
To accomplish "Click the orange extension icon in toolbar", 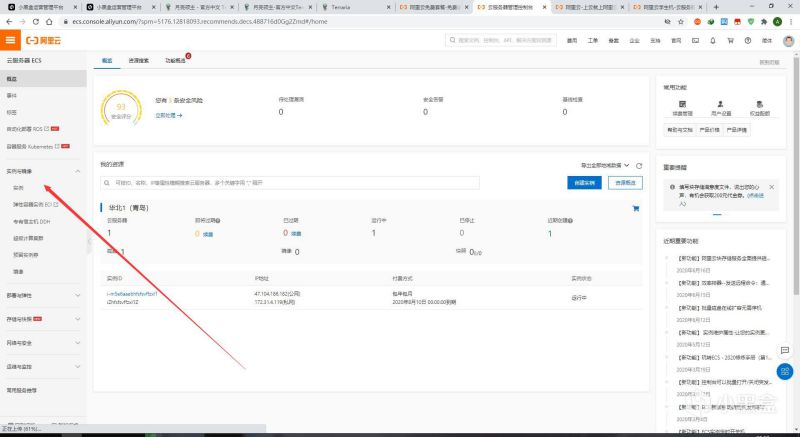I will tap(697, 22).
